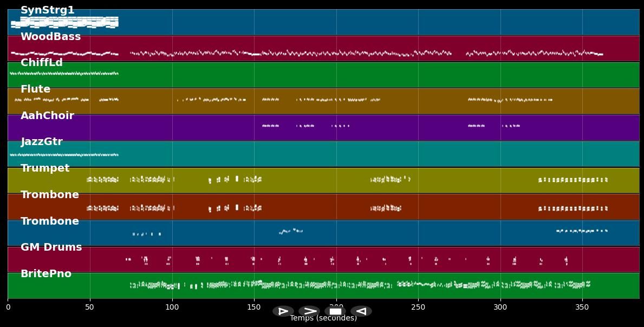
Task: Select the ChiffLd track label
Action: [42, 63]
